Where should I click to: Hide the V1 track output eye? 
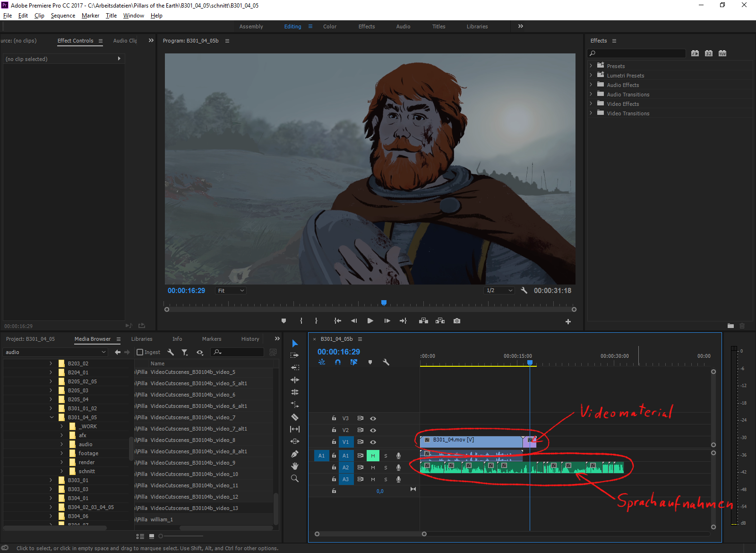[373, 442]
